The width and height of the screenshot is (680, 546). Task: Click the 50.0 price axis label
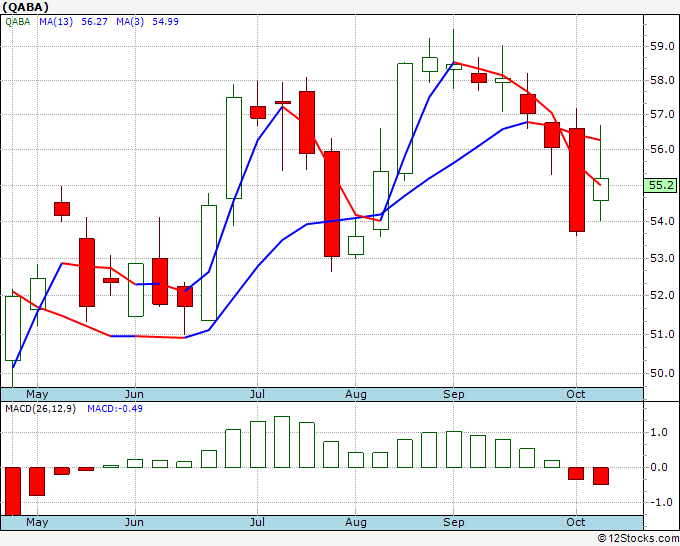click(662, 373)
